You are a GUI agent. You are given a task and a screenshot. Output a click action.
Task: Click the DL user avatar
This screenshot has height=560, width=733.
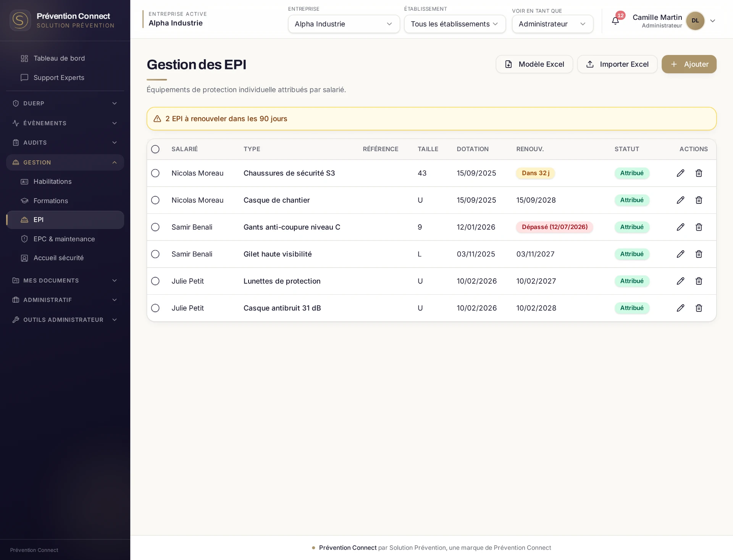pos(695,21)
